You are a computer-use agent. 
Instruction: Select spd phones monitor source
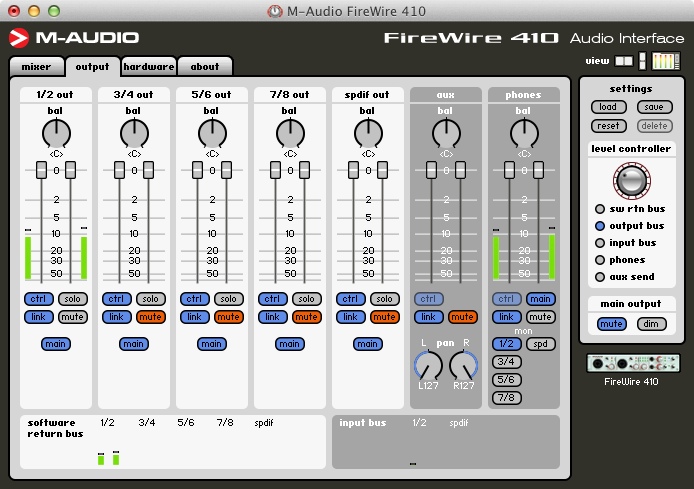[x=540, y=344]
